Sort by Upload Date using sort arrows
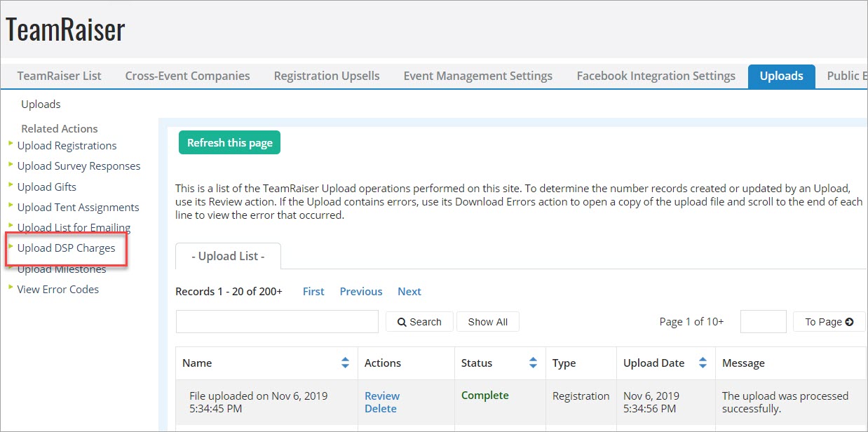 click(x=703, y=363)
